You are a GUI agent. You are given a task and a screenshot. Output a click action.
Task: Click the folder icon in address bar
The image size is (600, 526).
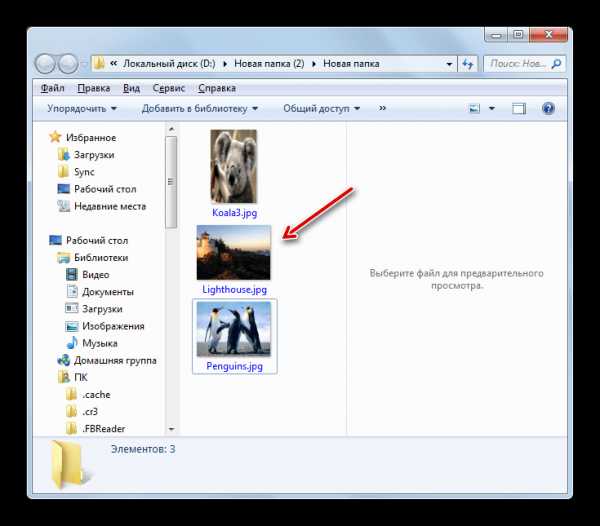coord(99,64)
